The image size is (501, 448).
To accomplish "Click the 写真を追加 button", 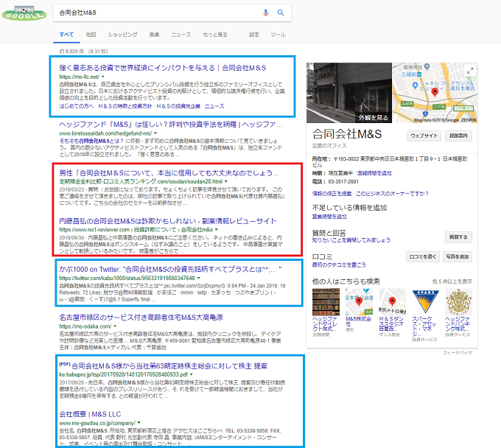I will (458, 256).
